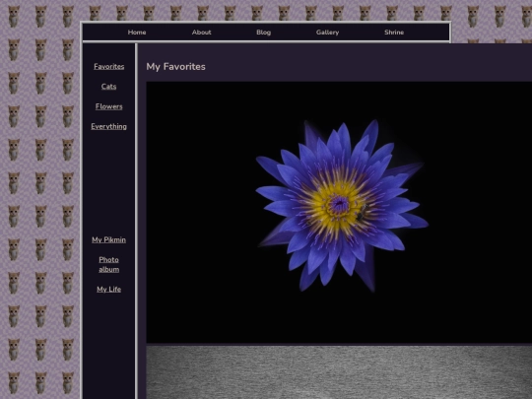Open the My Pikmin link
This screenshot has height=399, width=532.
tap(109, 239)
